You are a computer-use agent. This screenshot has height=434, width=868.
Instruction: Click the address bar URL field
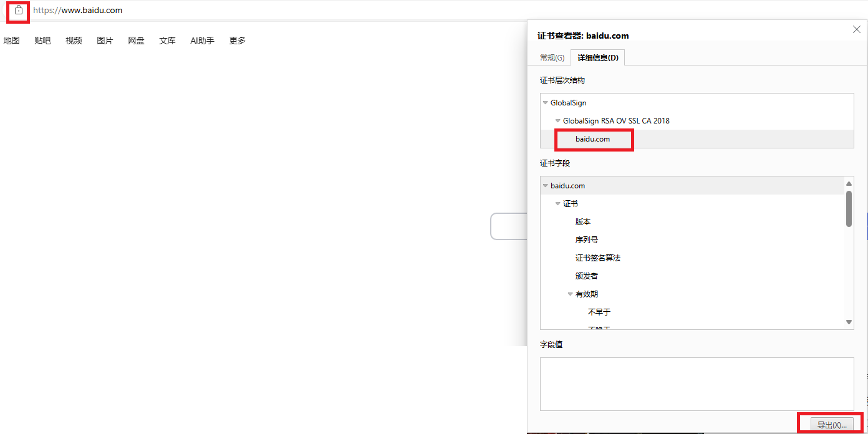pyautogui.click(x=249, y=11)
